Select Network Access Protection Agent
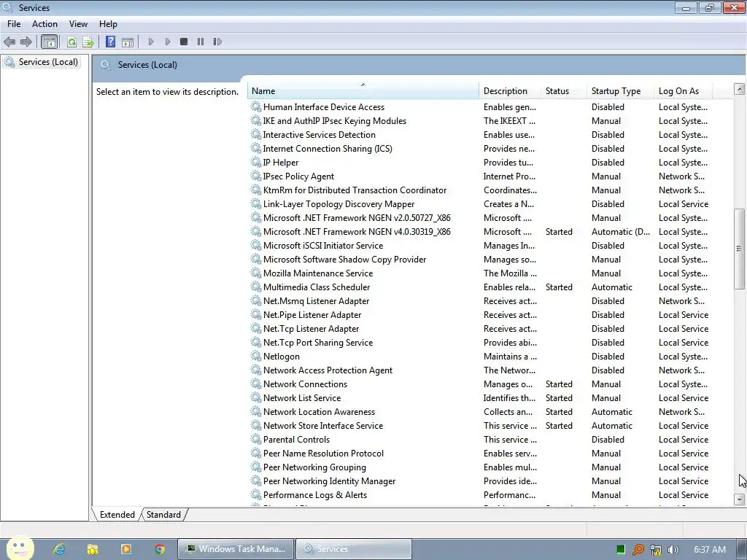The height and width of the screenshot is (560, 747). pos(328,370)
